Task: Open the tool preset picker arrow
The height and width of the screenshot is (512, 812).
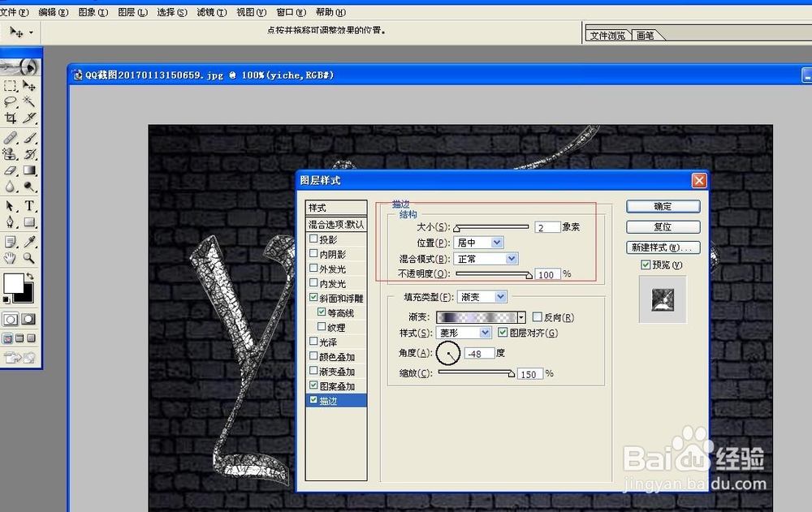Action: (31, 32)
